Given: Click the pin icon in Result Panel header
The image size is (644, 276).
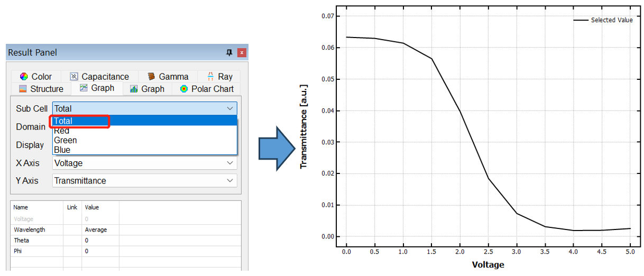Looking at the screenshot, I should [x=229, y=52].
